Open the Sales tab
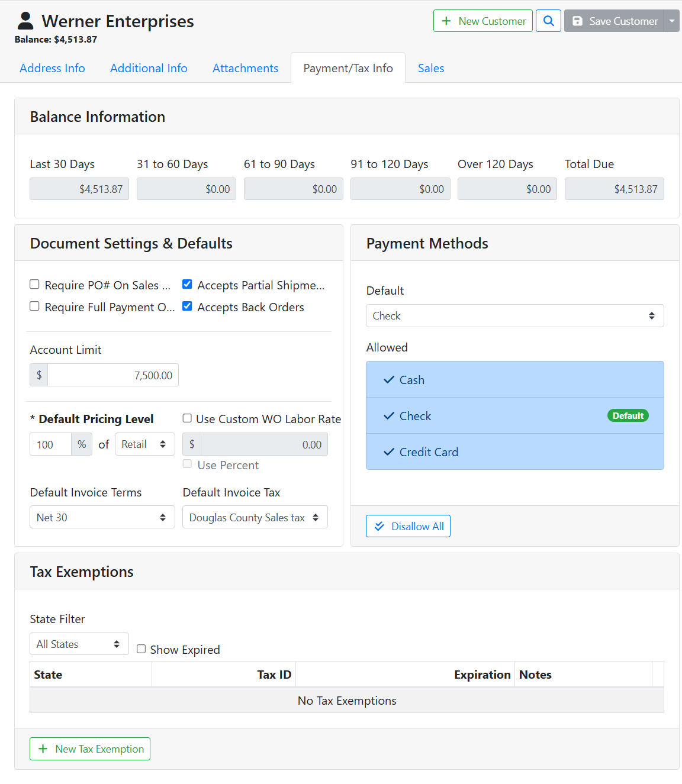The width and height of the screenshot is (682, 784). 430,68
